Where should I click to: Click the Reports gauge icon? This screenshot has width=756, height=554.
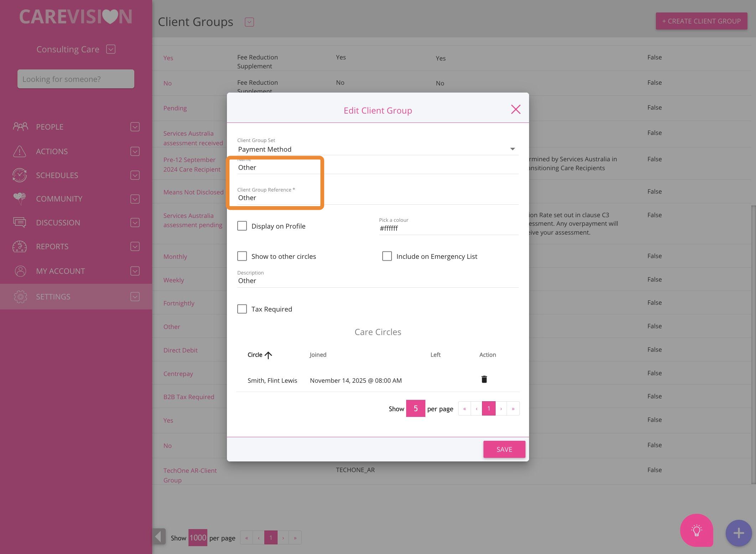(x=20, y=246)
